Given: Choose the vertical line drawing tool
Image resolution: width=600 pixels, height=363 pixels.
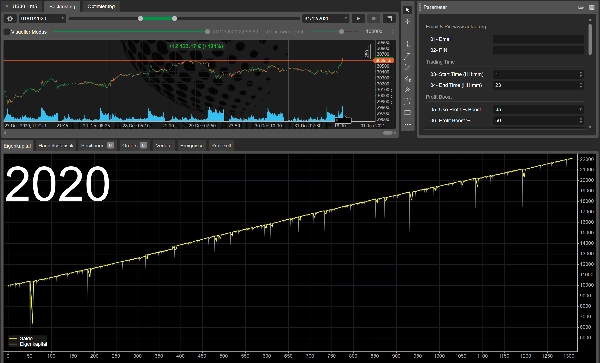Looking at the screenshot, I should pyautogui.click(x=408, y=44).
